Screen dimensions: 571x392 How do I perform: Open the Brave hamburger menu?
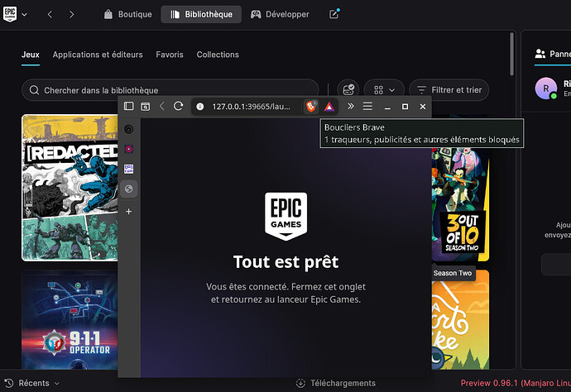(367, 107)
